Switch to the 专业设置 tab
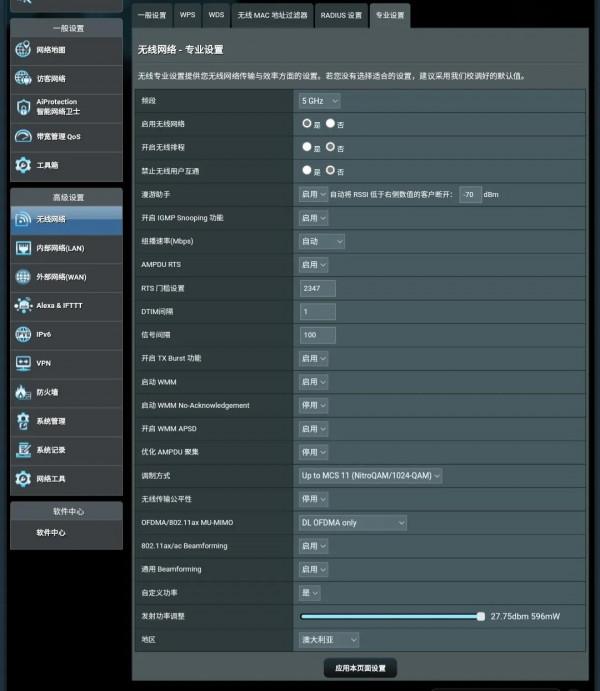 [x=390, y=15]
